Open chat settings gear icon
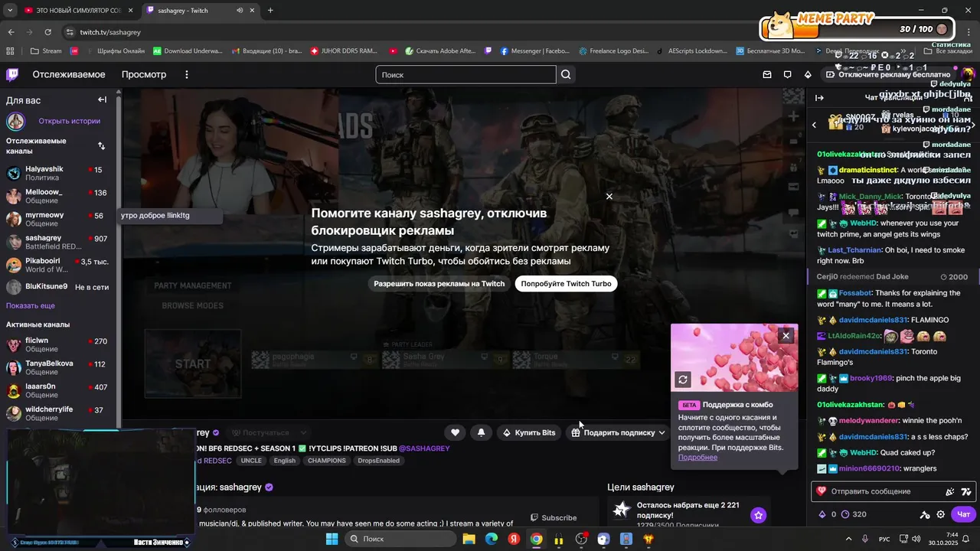Screen dimensions: 980x551 tap(941, 514)
